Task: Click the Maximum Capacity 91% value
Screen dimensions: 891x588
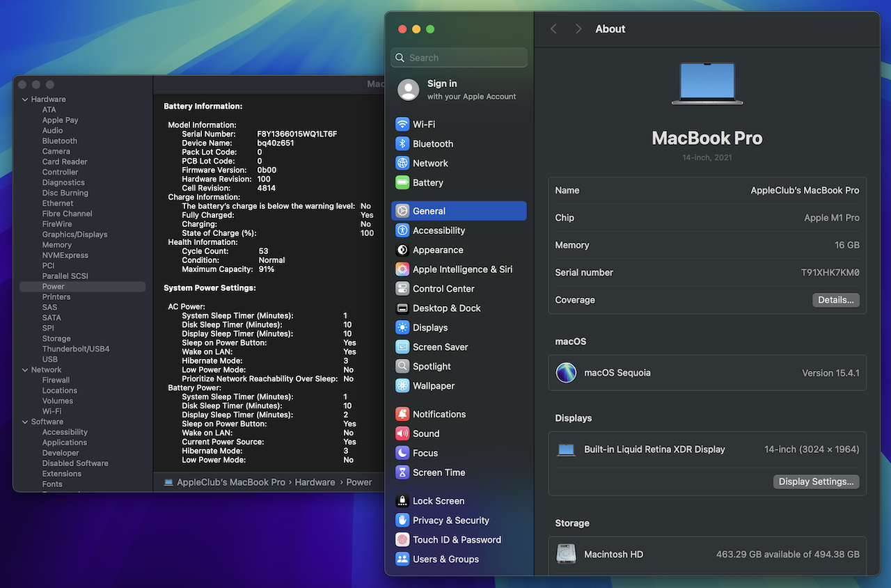Action: point(266,269)
